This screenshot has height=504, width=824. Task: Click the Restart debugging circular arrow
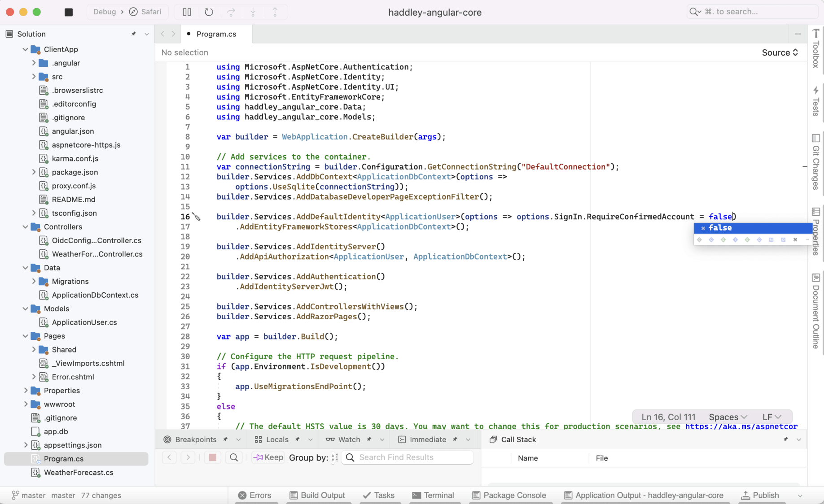pos(209,12)
